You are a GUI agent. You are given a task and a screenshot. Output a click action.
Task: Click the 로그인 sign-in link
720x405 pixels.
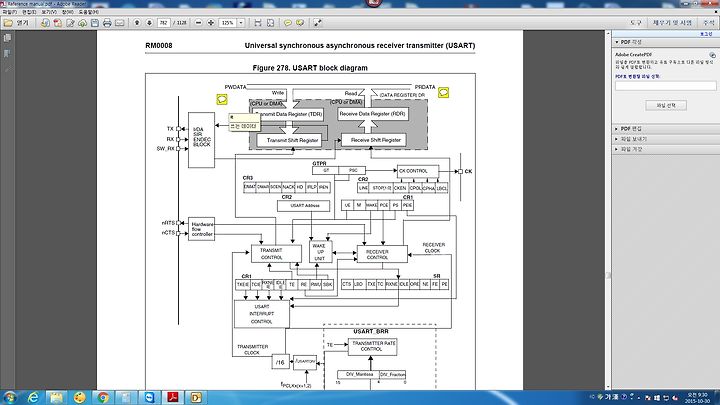[706, 34]
